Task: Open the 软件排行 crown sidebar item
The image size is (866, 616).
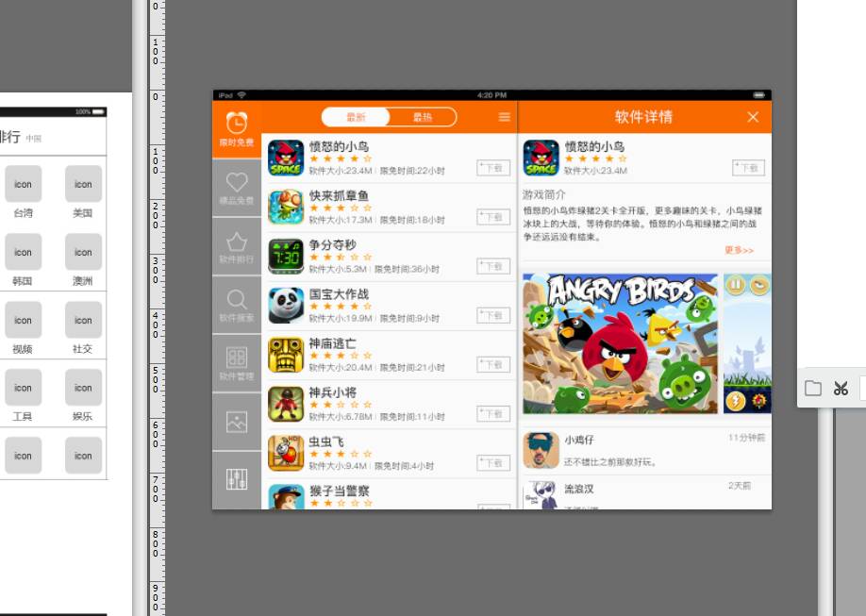Action: pos(237,247)
